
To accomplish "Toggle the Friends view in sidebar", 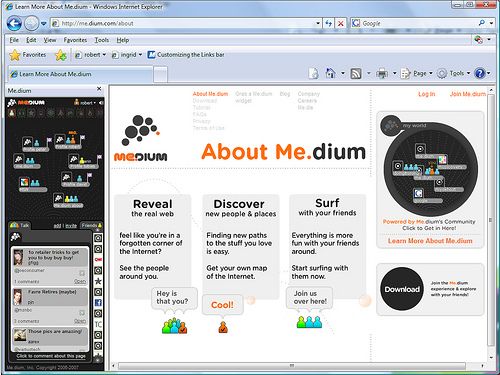I will pos(91,226).
